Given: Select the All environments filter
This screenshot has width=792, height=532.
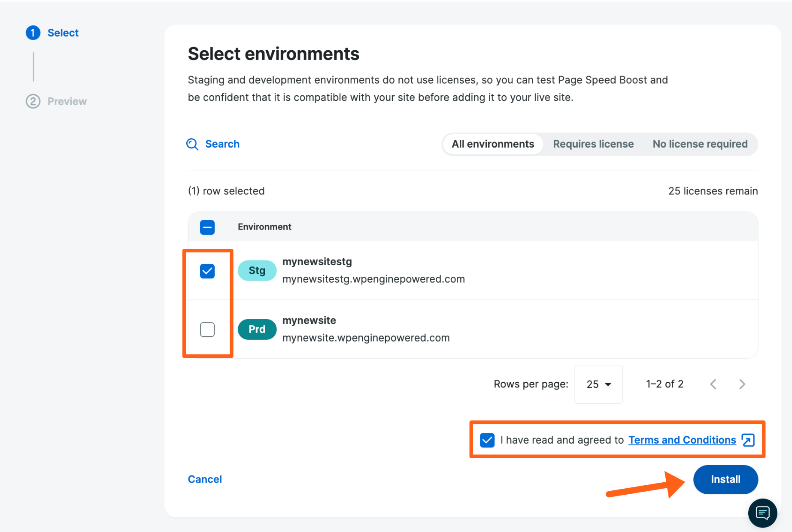Looking at the screenshot, I should [x=492, y=144].
